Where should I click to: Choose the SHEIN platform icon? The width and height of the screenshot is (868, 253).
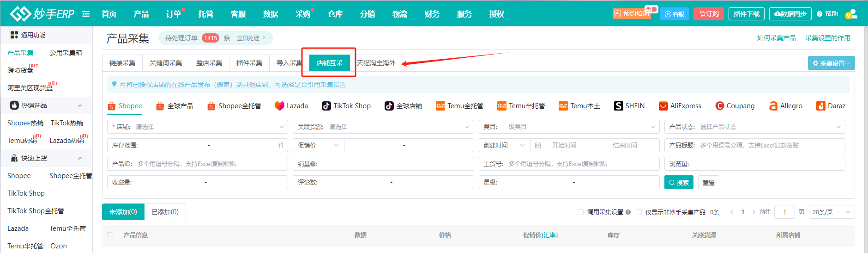(x=618, y=106)
